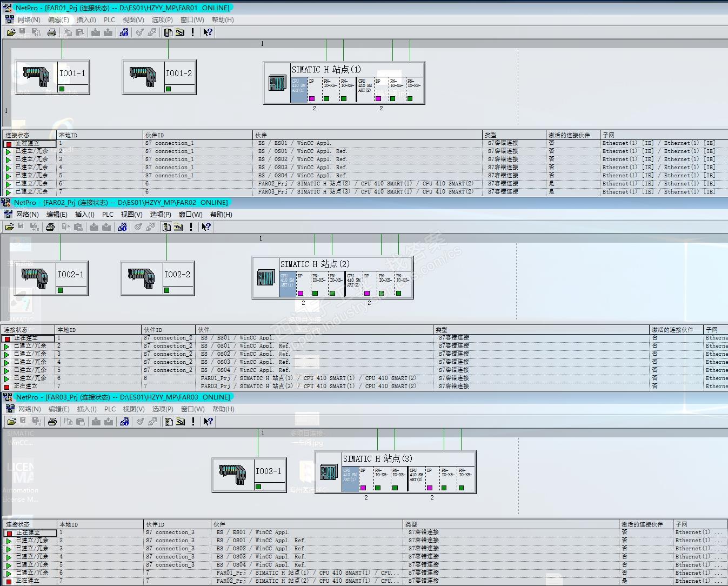Select the SIMATIC H 站点(2) rack icon
728x586 pixels.
pos(266,278)
